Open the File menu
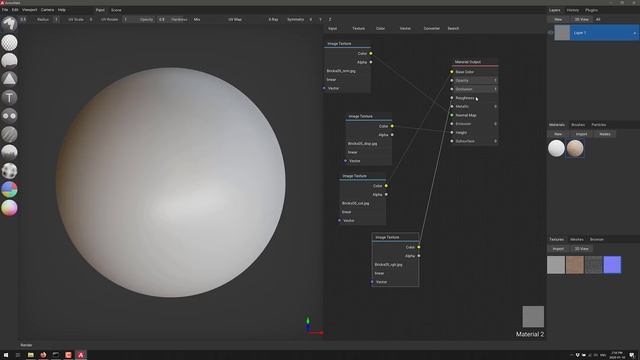The height and width of the screenshot is (360, 640). (5, 10)
